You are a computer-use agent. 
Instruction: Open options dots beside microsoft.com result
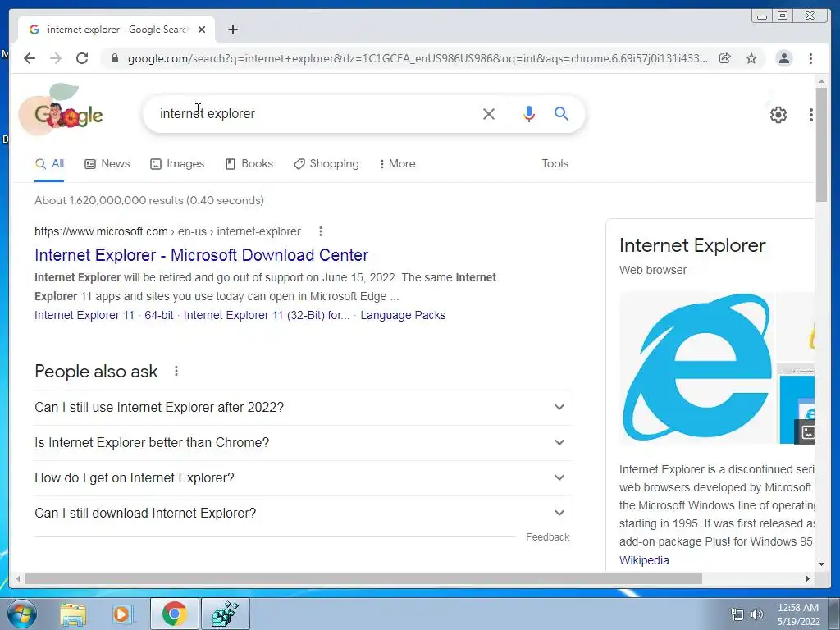tap(321, 231)
